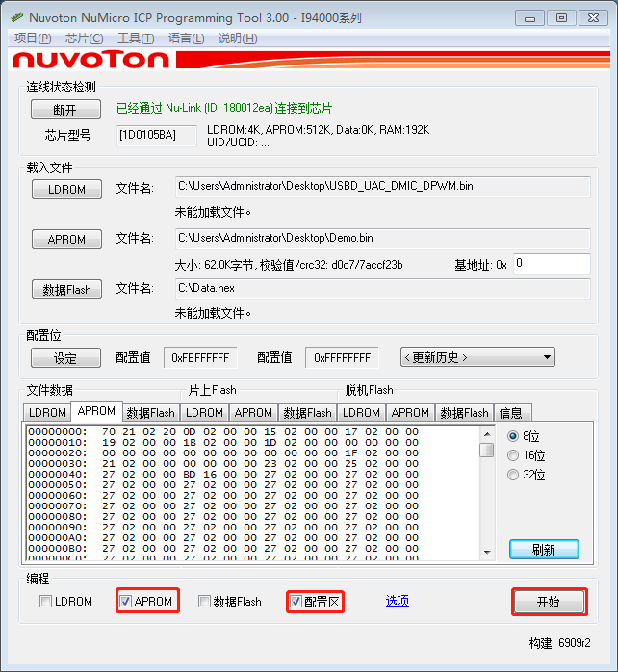Click the 刷新 refresh button
The image size is (618, 672).
544,550
